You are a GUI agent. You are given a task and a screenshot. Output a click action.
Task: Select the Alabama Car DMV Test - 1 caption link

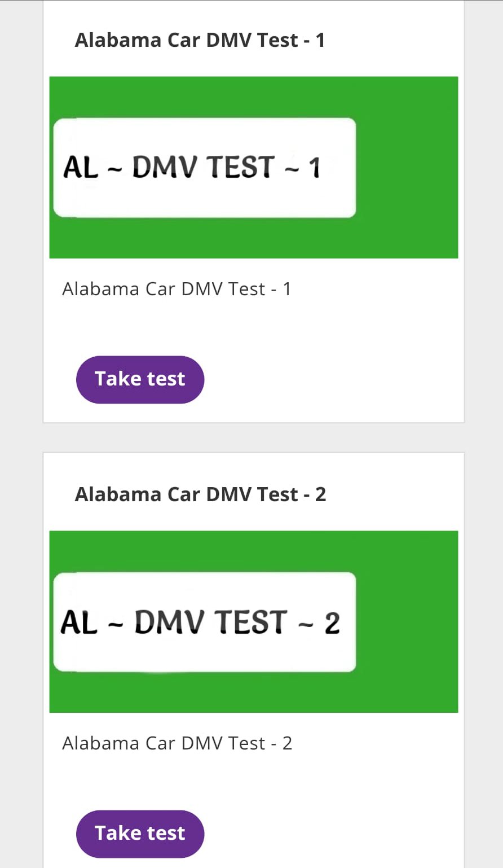click(177, 288)
